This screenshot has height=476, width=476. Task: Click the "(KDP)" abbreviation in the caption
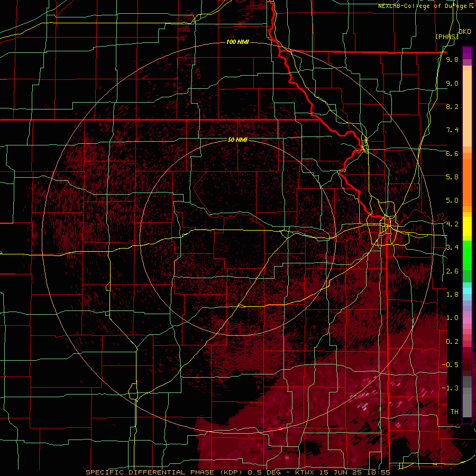(230, 472)
